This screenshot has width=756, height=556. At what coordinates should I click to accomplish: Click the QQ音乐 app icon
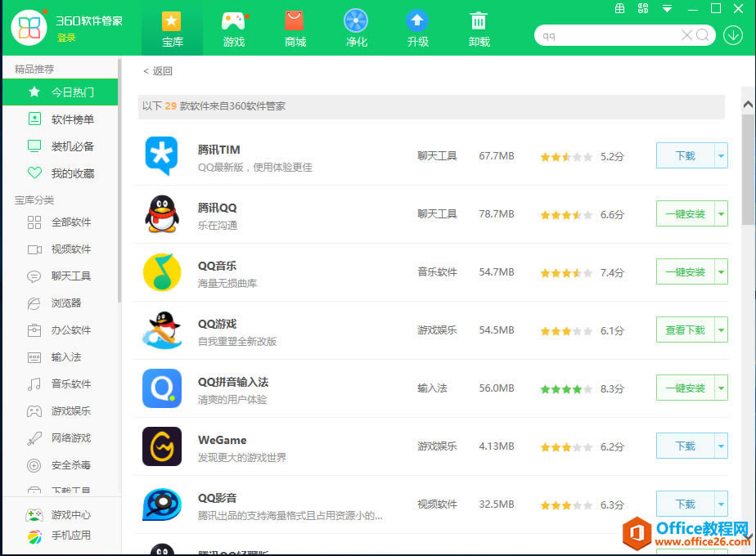click(161, 272)
